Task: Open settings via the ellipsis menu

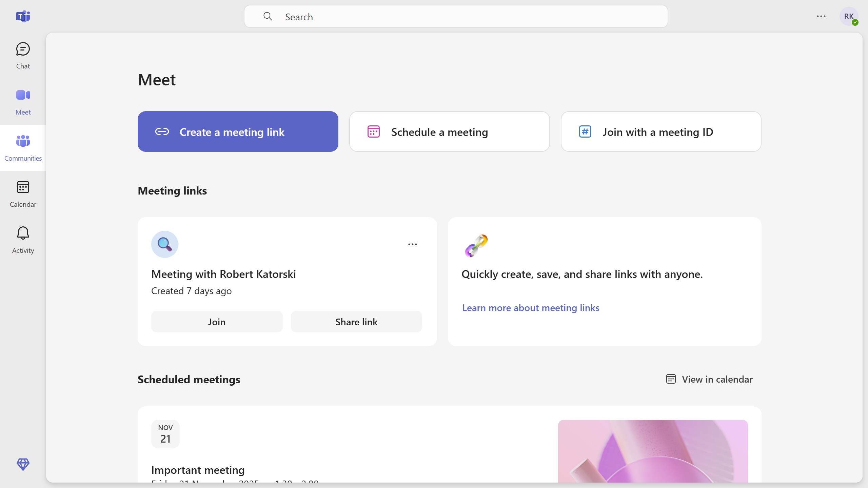Action: coord(821,16)
